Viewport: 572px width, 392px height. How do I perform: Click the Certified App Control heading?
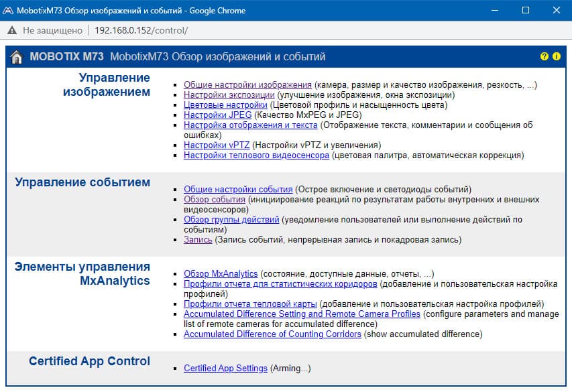(x=89, y=361)
